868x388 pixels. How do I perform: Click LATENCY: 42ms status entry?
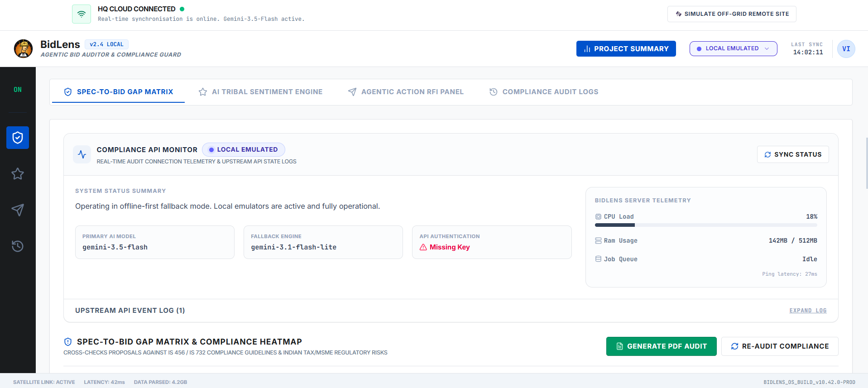(x=104, y=382)
